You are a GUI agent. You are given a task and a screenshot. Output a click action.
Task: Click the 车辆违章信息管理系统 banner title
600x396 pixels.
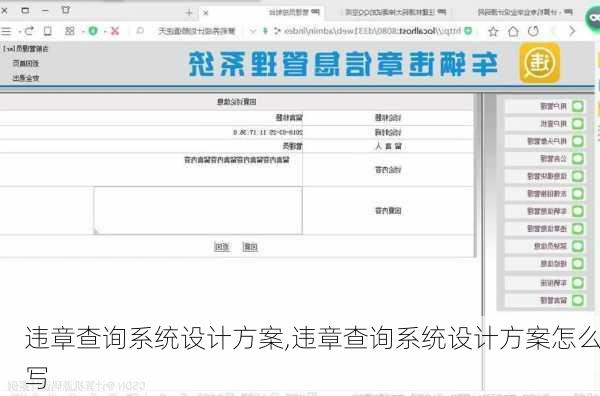point(343,64)
